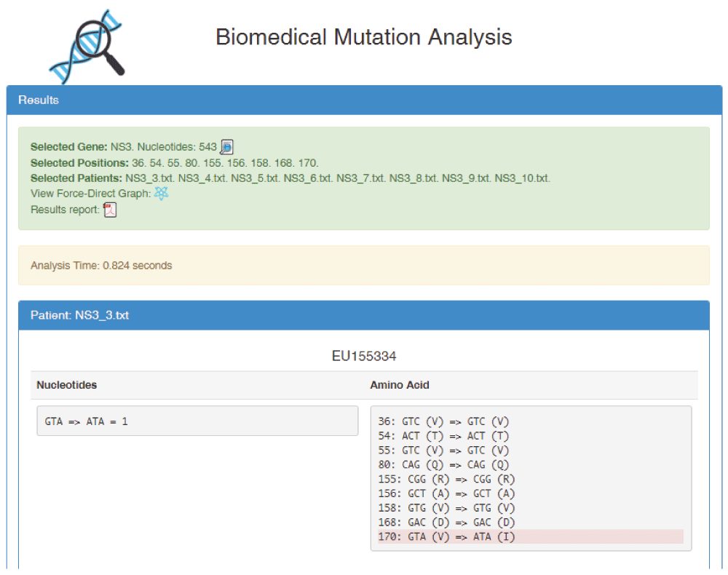728x575 pixels.
Task: Click the Results panel header
Action: (364, 100)
